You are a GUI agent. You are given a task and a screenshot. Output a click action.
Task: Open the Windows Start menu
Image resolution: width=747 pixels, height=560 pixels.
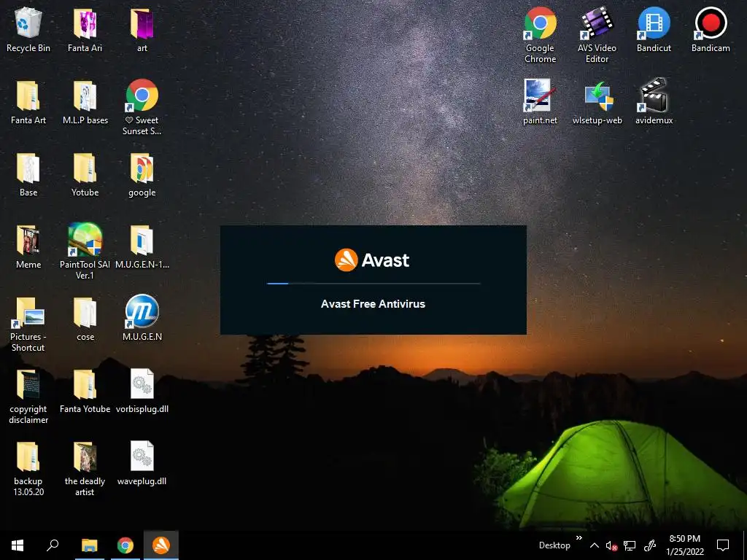click(x=18, y=545)
